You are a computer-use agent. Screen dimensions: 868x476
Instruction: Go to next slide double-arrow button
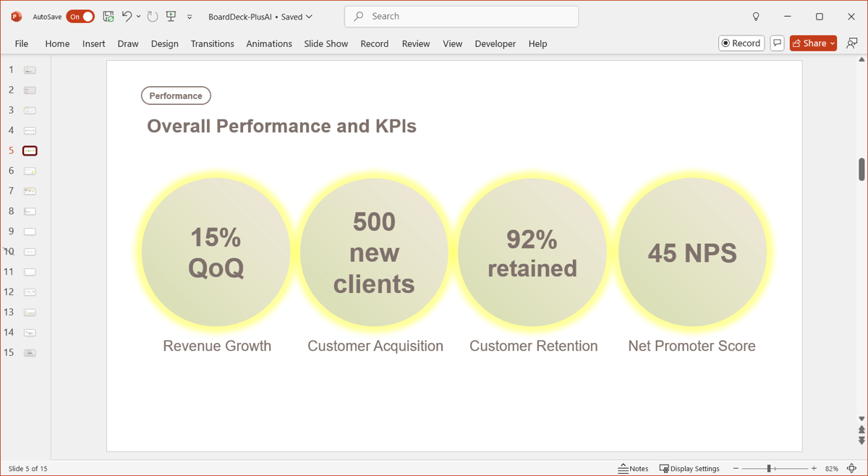(x=861, y=441)
